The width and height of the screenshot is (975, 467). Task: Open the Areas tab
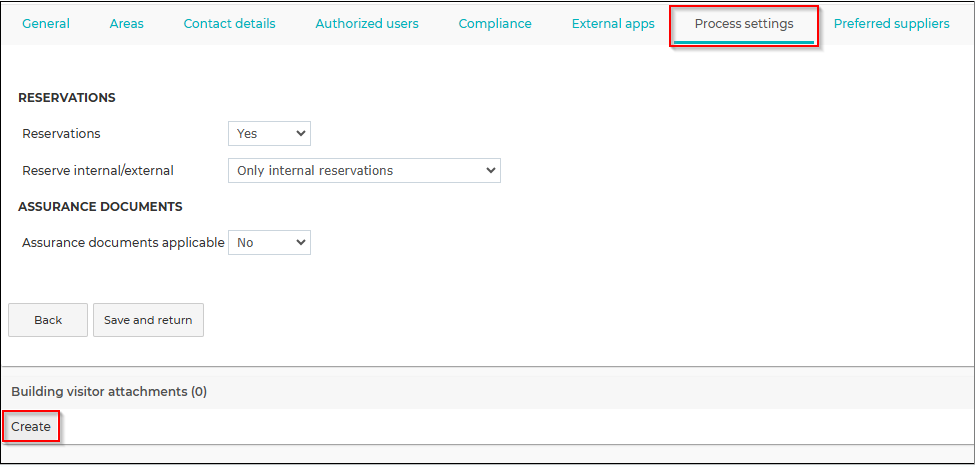[127, 24]
